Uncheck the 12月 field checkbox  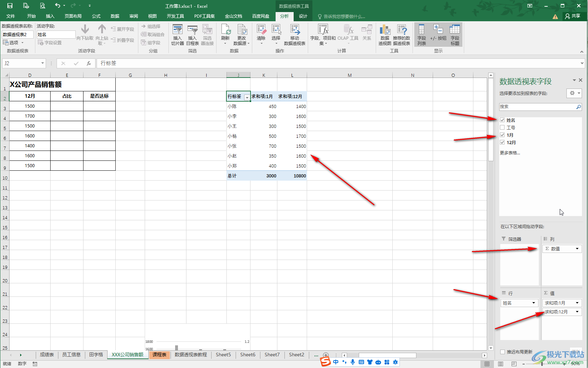502,142
